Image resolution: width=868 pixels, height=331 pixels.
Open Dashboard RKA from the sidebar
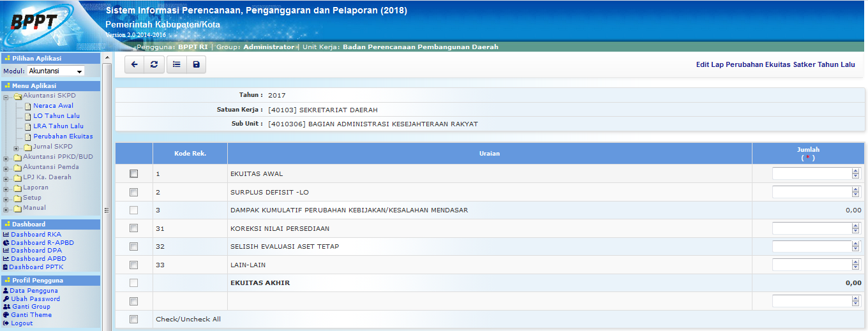pyautogui.click(x=36, y=235)
